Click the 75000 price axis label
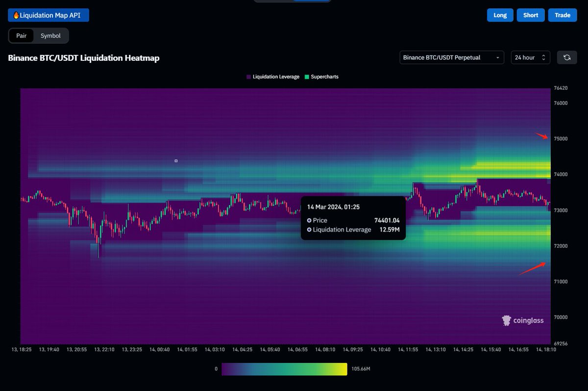The height and width of the screenshot is (391, 588). [x=561, y=139]
